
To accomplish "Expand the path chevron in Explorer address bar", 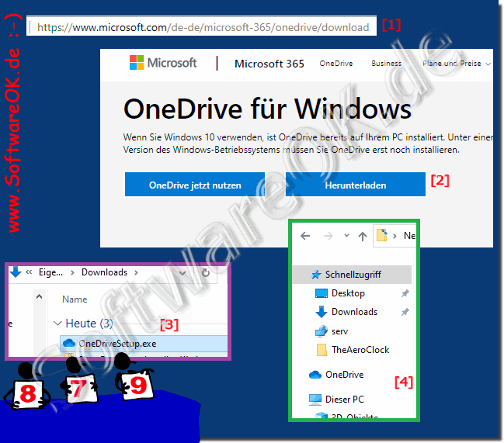I will [x=395, y=237].
